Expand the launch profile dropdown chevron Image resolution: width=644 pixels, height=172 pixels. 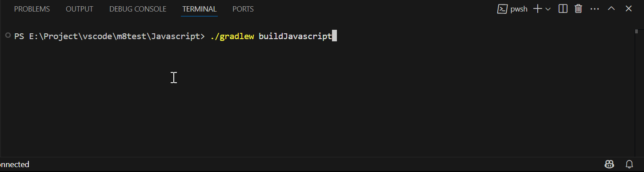click(548, 9)
